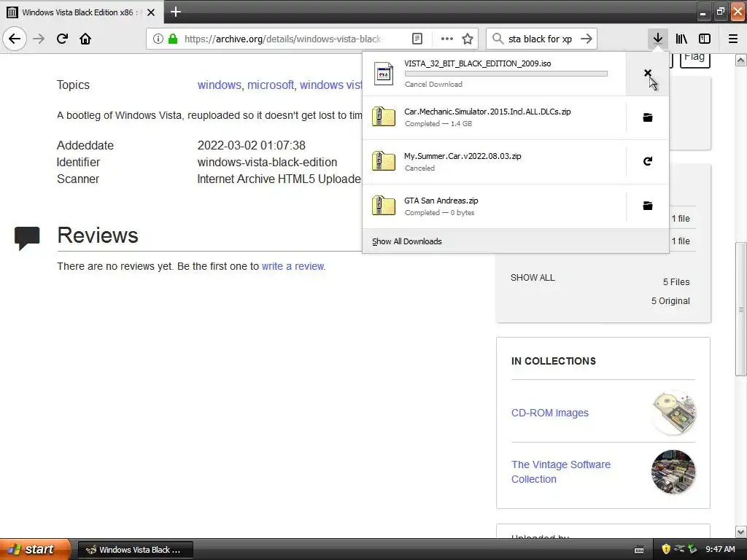Click Show All Downloads
The width and height of the screenshot is (747, 560).
[x=407, y=241]
